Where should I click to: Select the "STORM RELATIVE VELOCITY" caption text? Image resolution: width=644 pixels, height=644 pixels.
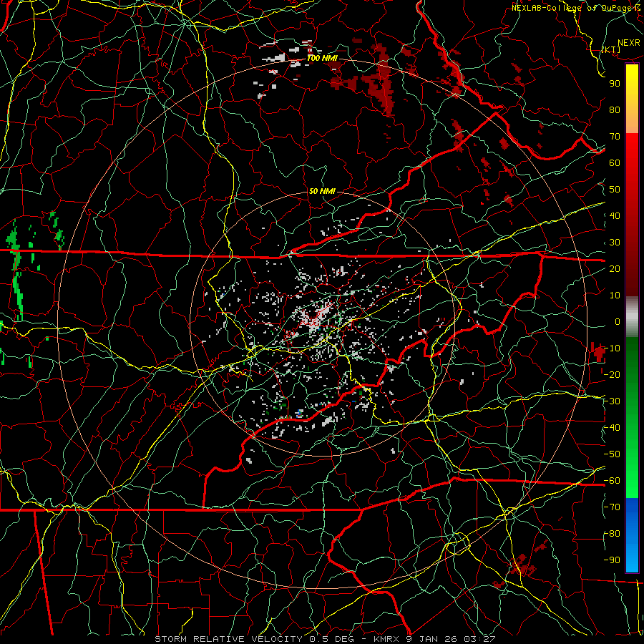228,639
